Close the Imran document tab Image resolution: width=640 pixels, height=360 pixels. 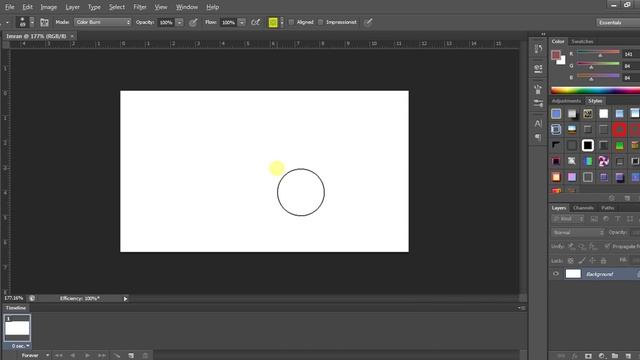72,36
